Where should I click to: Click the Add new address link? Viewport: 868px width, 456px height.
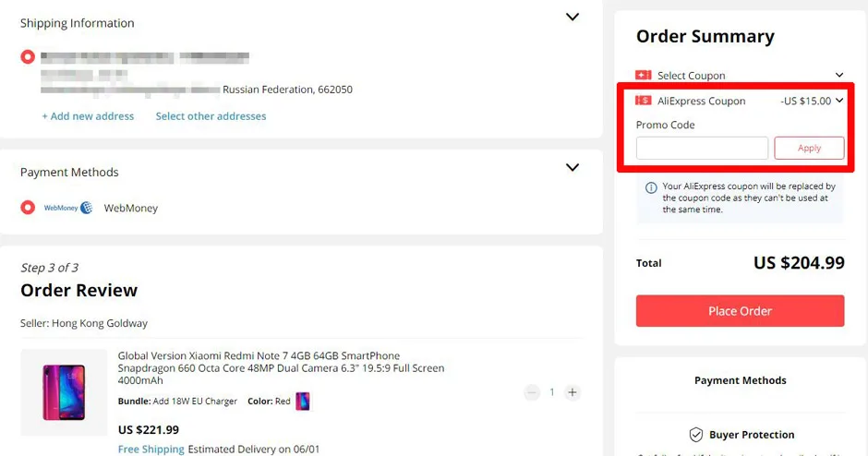click(88, 116)
